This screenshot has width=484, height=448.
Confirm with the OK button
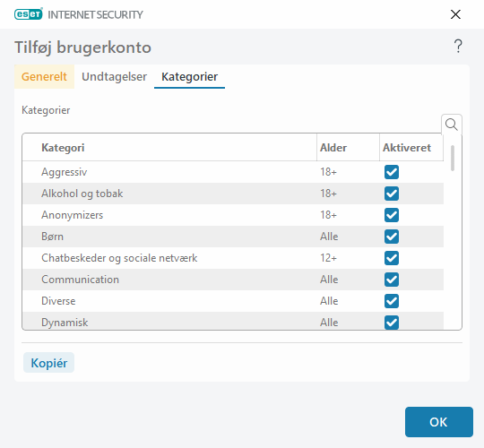click(438, 422)
